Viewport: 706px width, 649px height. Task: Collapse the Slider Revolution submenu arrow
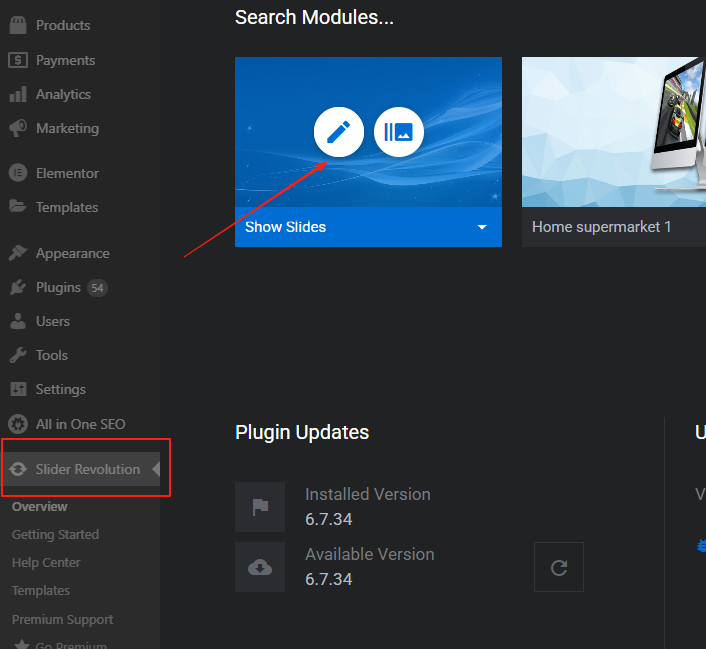[x=155, y=469]
